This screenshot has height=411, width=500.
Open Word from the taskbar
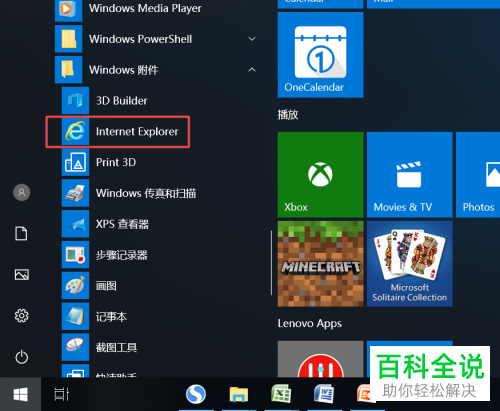(x=324, y=394)
